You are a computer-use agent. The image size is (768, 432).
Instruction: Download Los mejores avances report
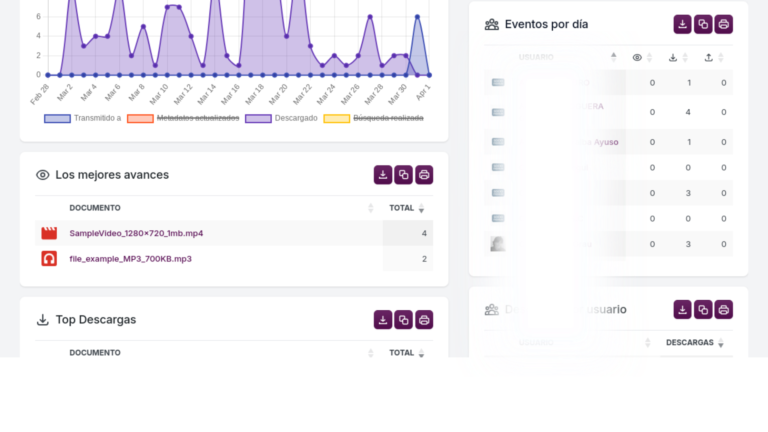click(x=383, y=175)
